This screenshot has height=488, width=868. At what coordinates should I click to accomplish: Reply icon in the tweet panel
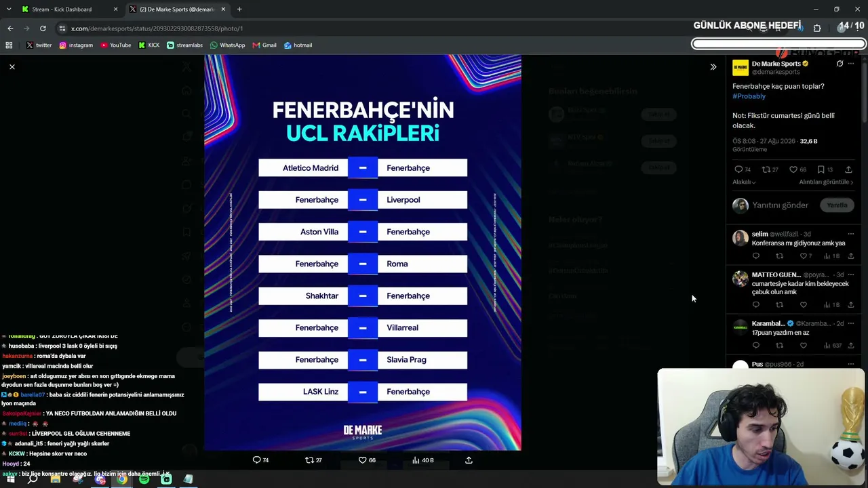tap(738, 169)
